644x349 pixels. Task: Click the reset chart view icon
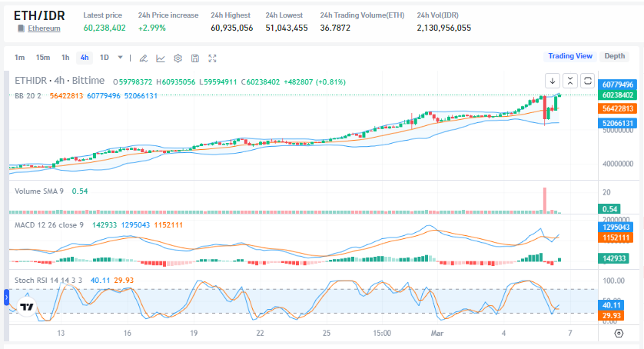click(x=588, y=81)
